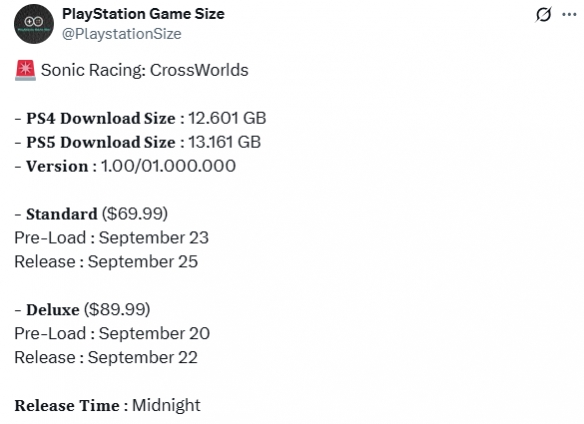Screen dimensions: 584x424
Task: Click the Version 1.00/01.000.000 text
Action: [131, 166]
